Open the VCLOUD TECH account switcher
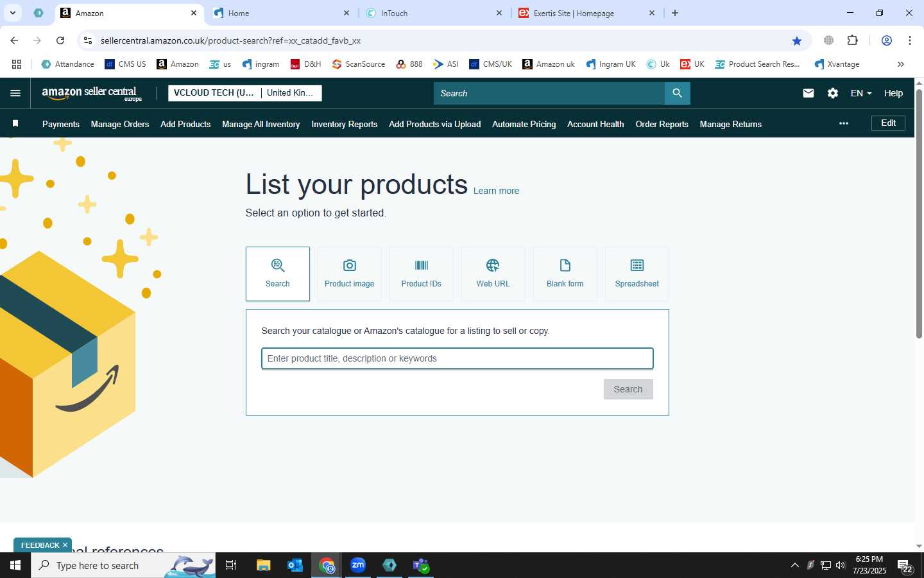The width and height of the screenshot is (924, 578). pyautogui.click(x=214, y=92)
